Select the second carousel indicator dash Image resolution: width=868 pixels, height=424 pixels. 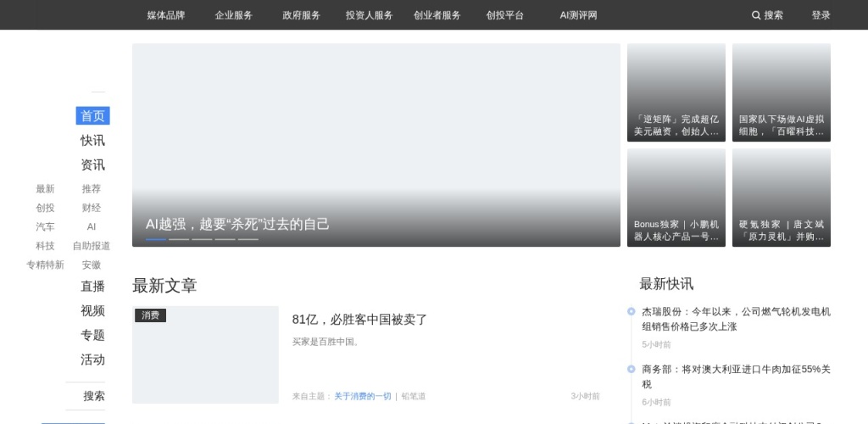pyautogui.click(x=179, y=239)
